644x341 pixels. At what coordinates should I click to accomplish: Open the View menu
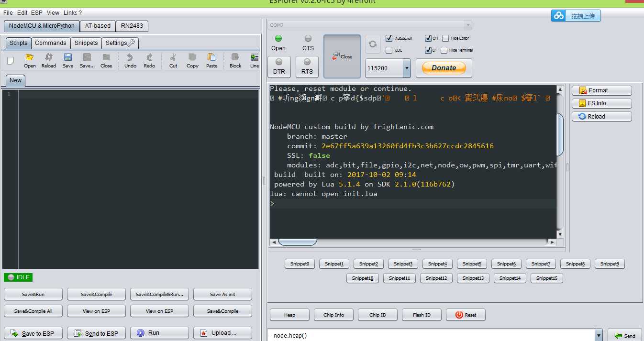53,12
